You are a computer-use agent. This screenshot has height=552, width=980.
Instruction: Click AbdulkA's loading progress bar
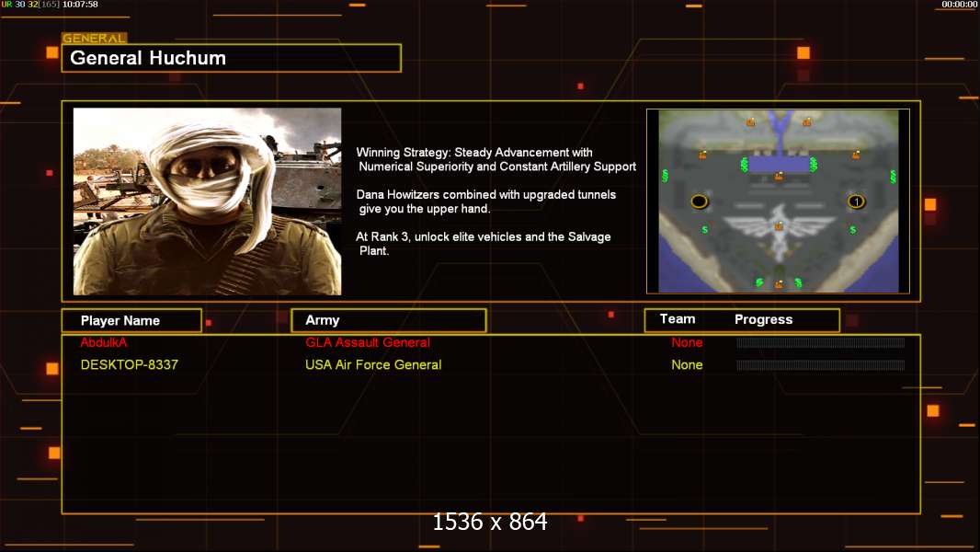click(x=820, y=342)
